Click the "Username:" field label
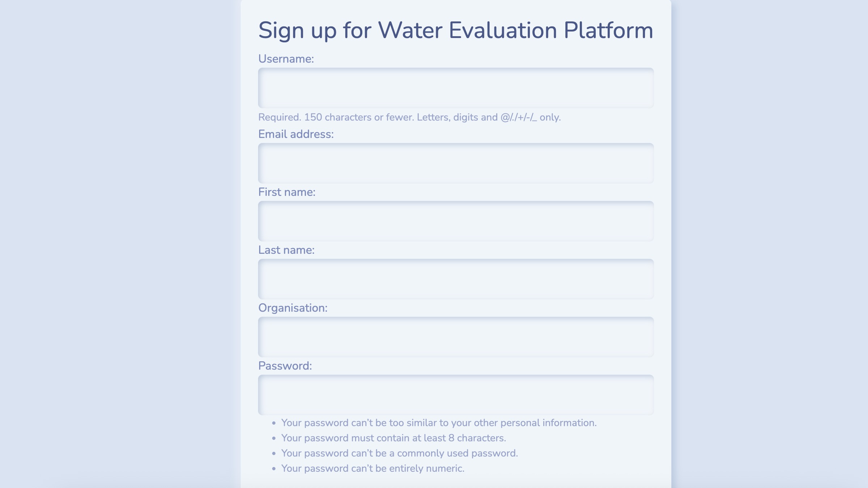 click(286, 59)
